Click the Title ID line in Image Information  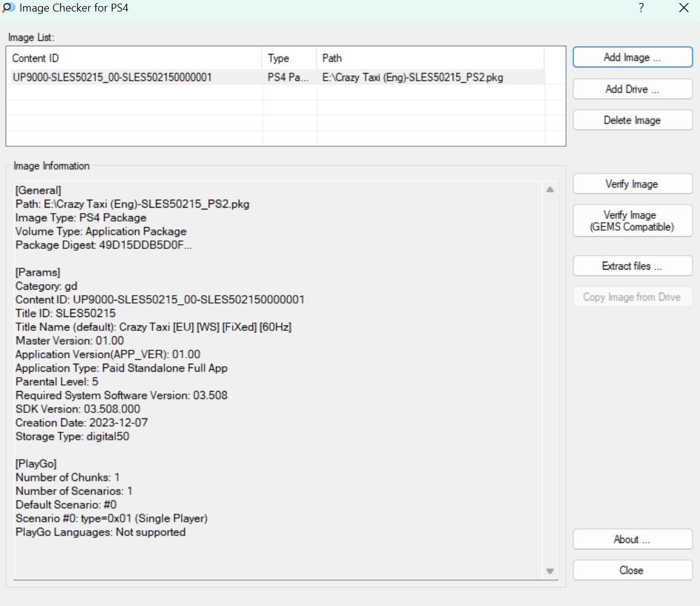coord(66,313)
